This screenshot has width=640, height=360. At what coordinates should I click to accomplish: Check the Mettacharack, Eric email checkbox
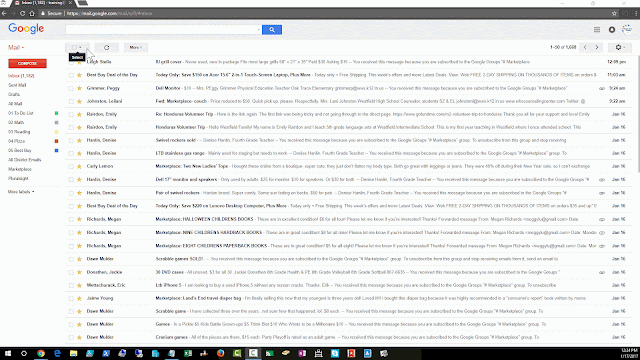(71, 285)
